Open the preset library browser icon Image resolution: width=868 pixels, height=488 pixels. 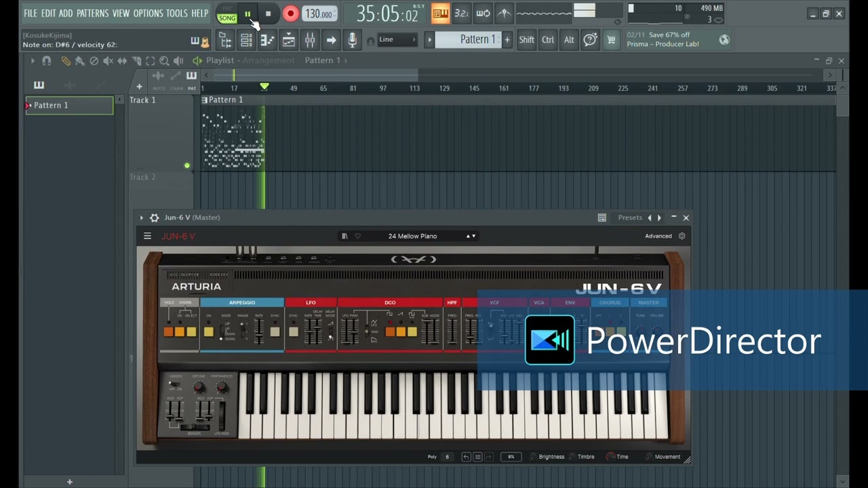click(344, 236)
